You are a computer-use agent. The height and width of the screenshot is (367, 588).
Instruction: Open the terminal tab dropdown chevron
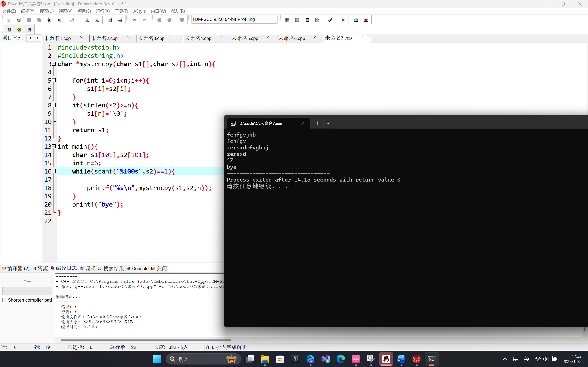328,123
